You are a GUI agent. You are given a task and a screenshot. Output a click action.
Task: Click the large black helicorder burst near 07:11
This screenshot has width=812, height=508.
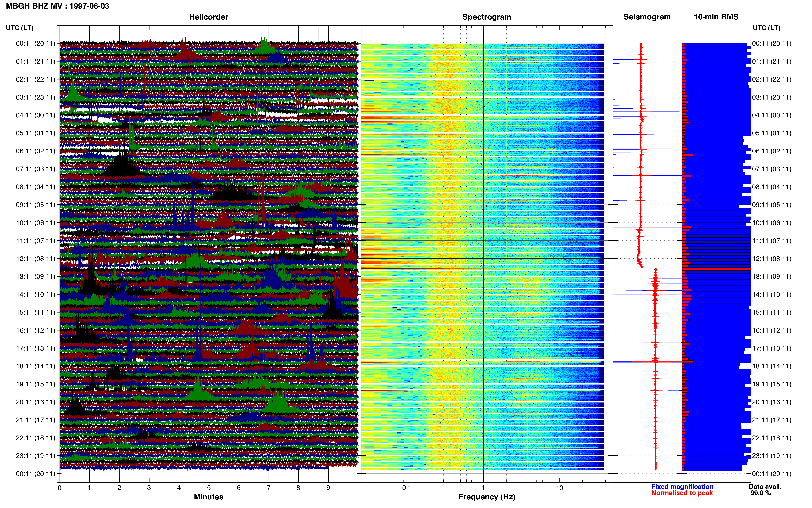121,163
